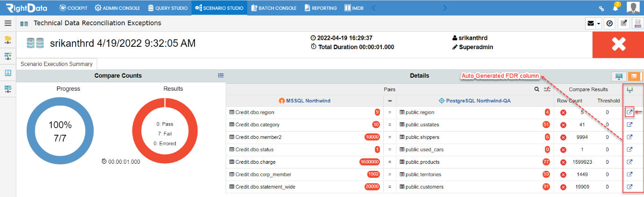Click the failed status icon for public.region row
This screenshot has width=644, height=197.
tap(563, 112)
